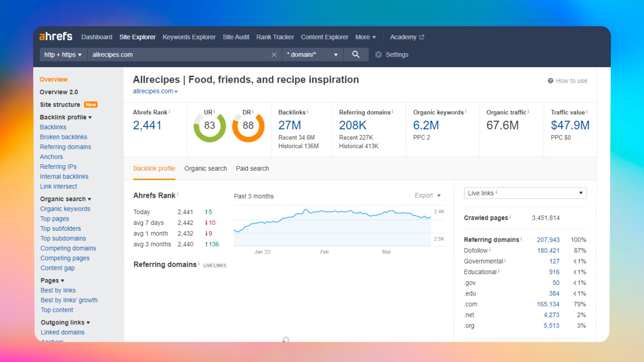Open the More menu dropdown
Screen dimensions: 644x362
tap(365, 37)
